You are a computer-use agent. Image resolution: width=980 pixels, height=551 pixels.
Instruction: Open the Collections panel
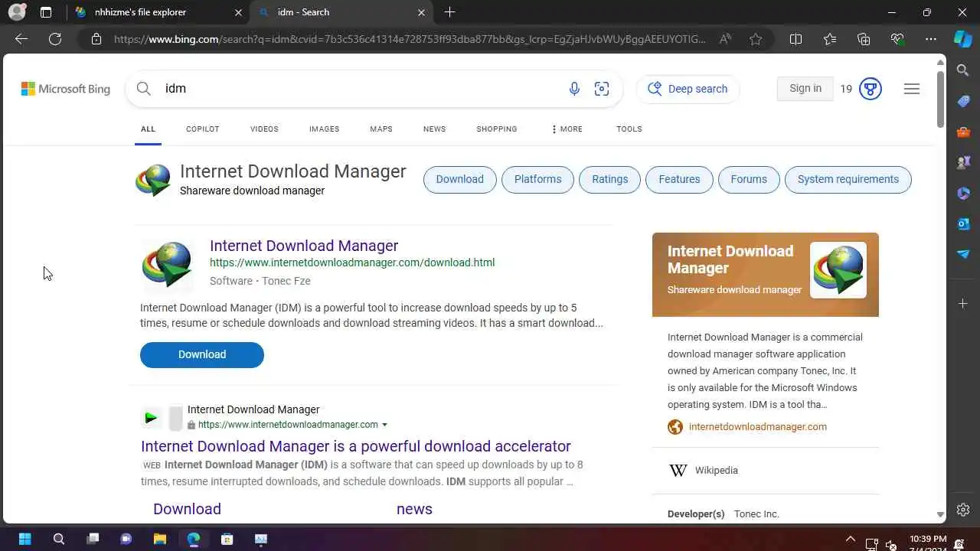tap(864, 39)
